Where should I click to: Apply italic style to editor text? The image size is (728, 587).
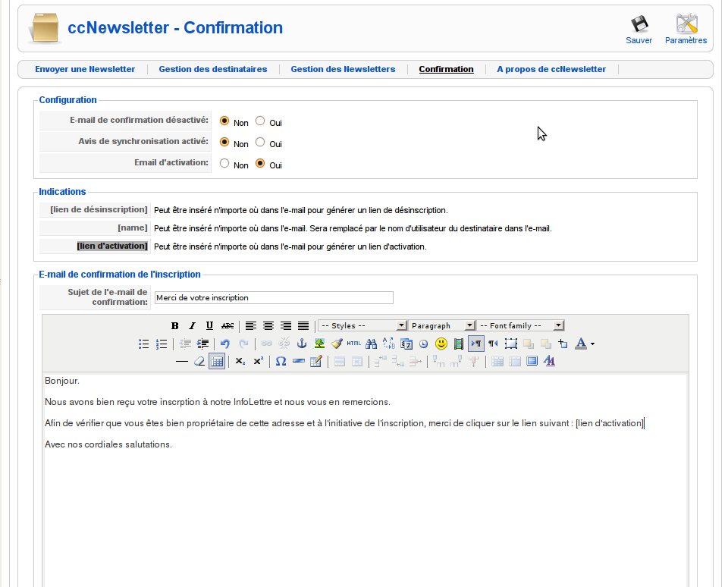click(x=190, y=325)
